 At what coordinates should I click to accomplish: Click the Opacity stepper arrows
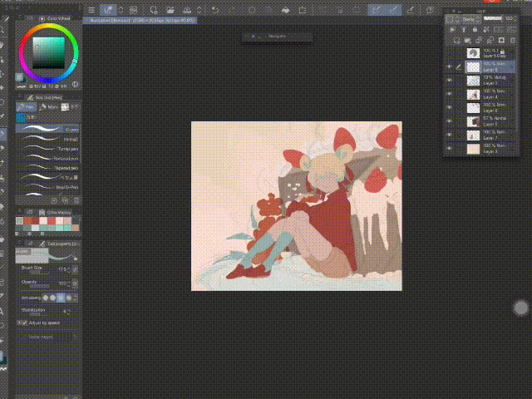[69, 283]
